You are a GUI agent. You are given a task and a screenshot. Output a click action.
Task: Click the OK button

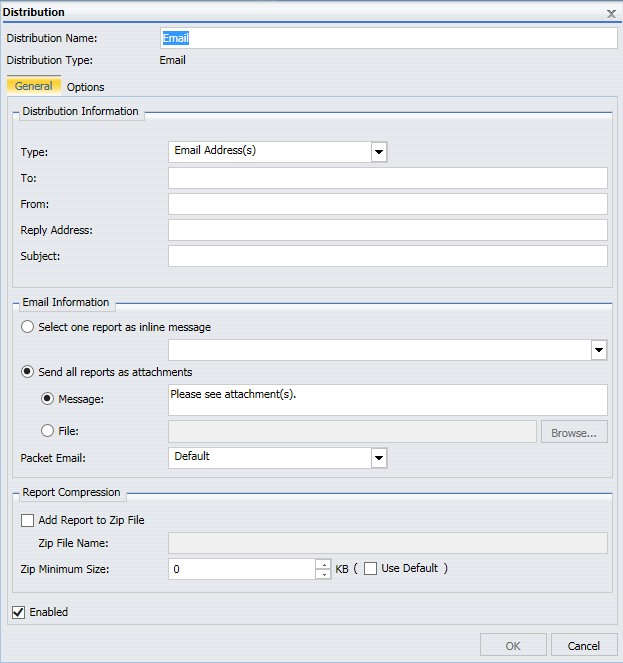coord(513,646)
